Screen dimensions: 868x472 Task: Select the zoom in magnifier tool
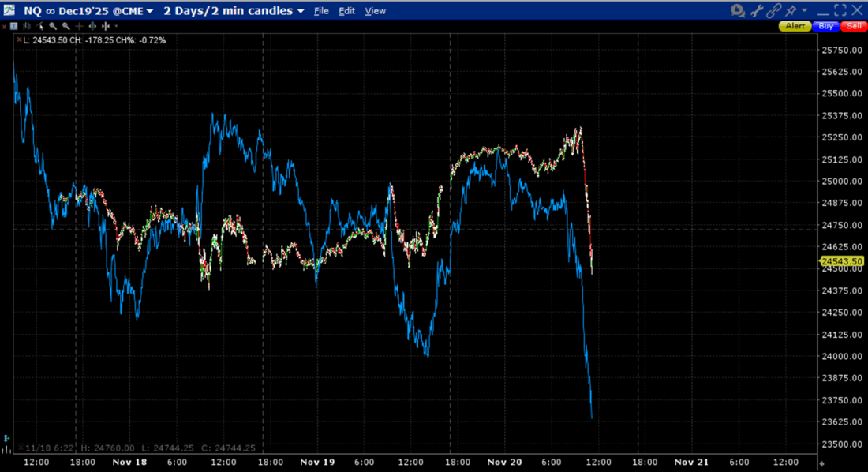click(54, 26)
